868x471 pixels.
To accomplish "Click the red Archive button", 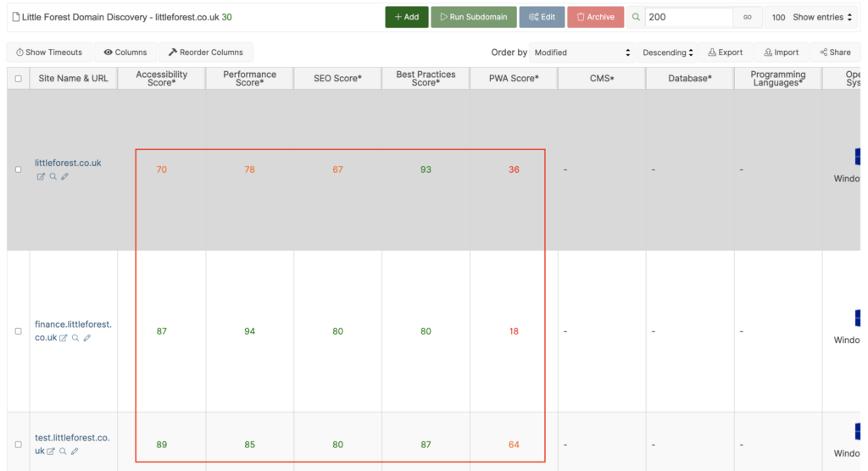I will 596,17.
